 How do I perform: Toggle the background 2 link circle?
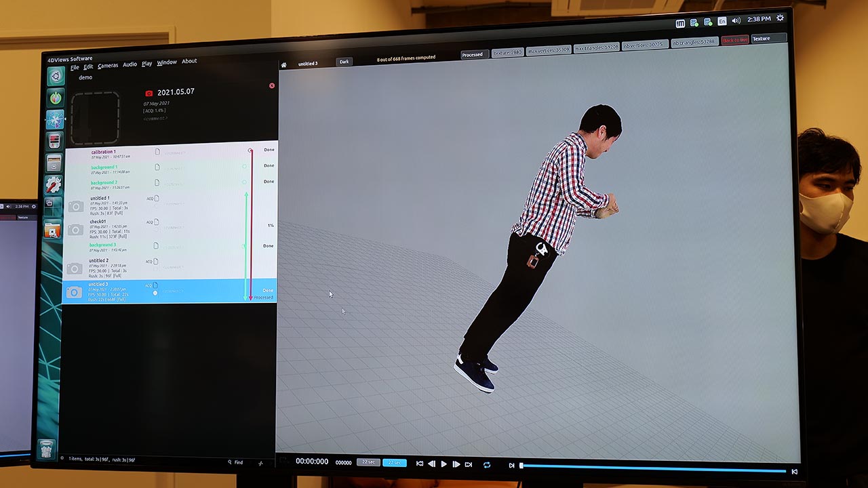coord(245,182)
